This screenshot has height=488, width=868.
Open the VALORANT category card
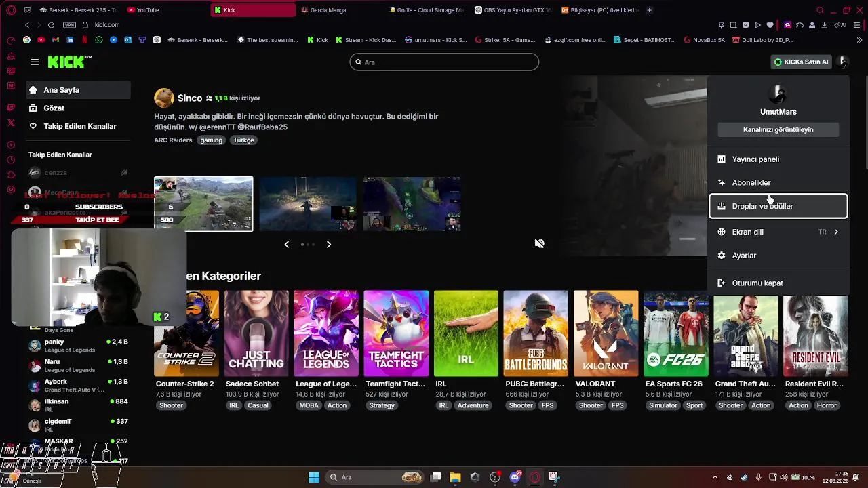606,333
